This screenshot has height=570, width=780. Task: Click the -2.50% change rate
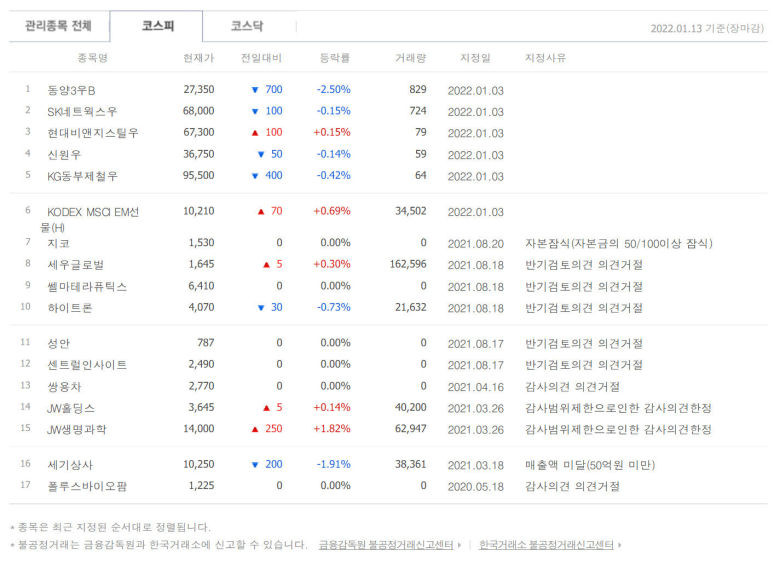334,90
